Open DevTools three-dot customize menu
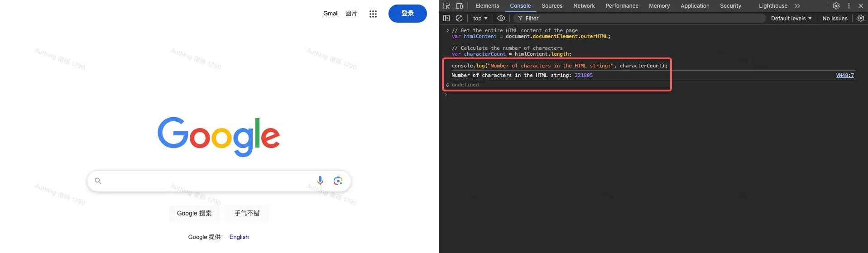Viewport: 868px width, 253px height. click(849, 6)
